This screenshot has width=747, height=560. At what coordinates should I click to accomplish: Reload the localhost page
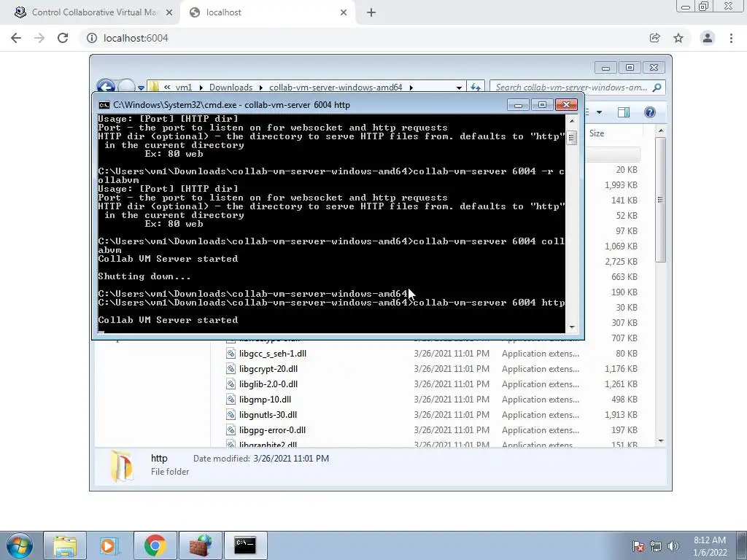(63, 38)
